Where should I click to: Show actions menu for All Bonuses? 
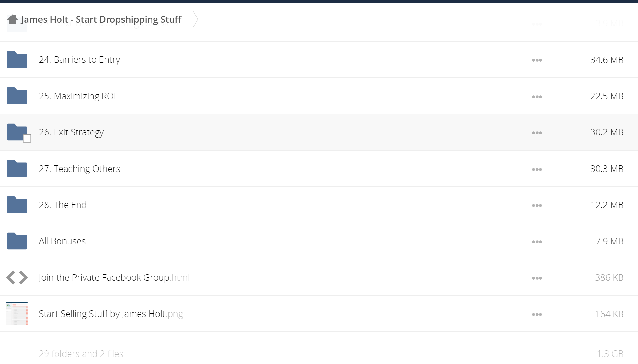[537, 242]
